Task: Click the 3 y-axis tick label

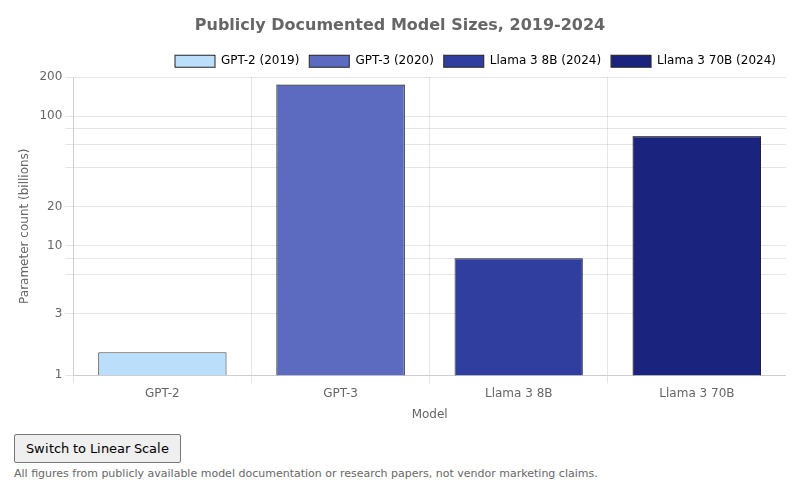Action: pos(58,313)
